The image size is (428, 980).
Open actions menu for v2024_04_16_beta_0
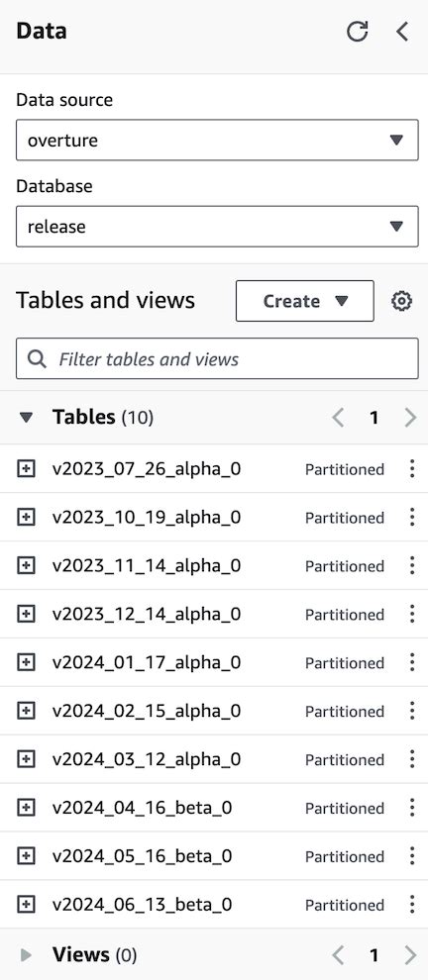[x=412, y=808]
